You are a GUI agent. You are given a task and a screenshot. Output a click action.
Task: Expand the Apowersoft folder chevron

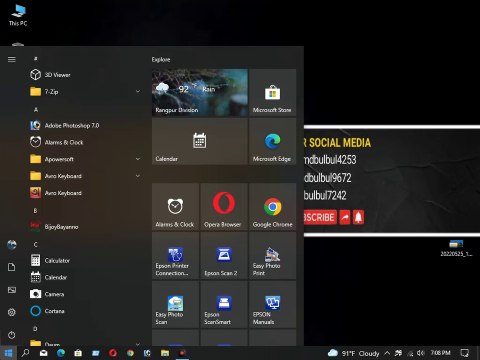pyautogui.click(x=138, y=159)
